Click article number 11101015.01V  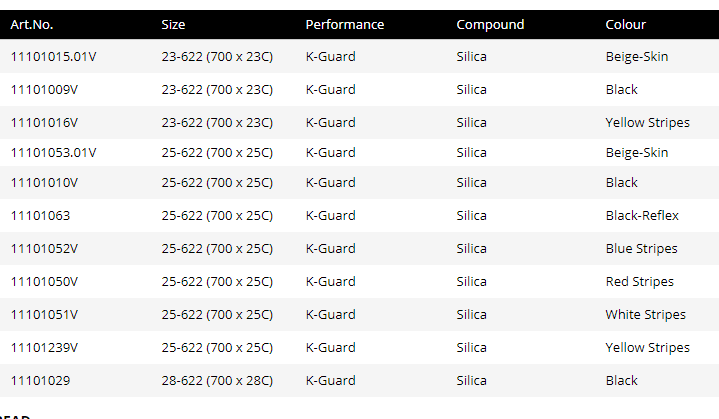(x=53, y=57)
